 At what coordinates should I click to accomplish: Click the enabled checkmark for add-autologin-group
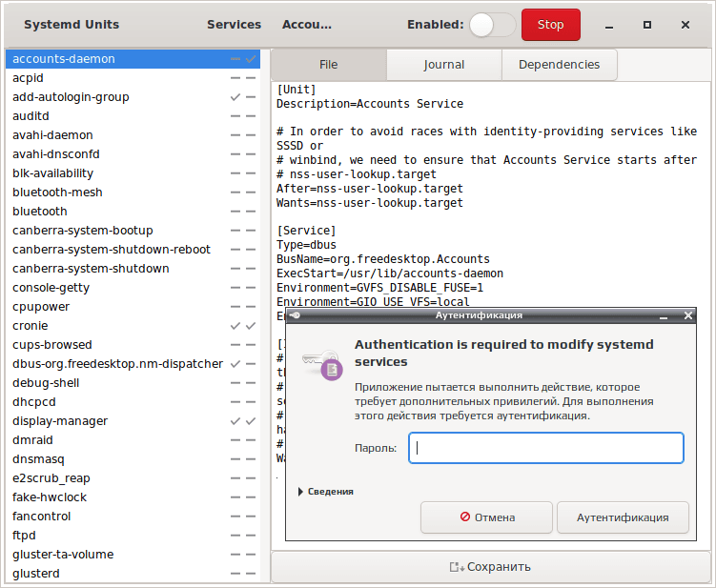pyautogui.click(x=235, y=97)
